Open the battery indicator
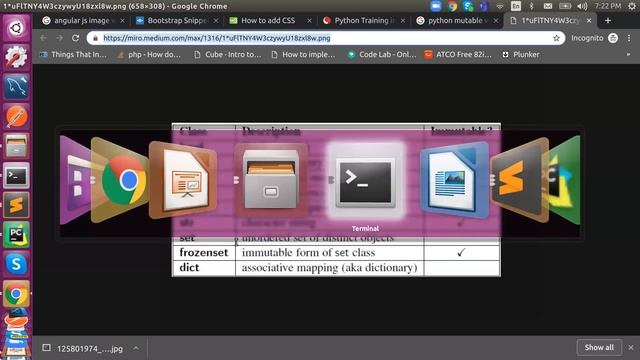Screen dimensions: 640x360 coord(565,6)
